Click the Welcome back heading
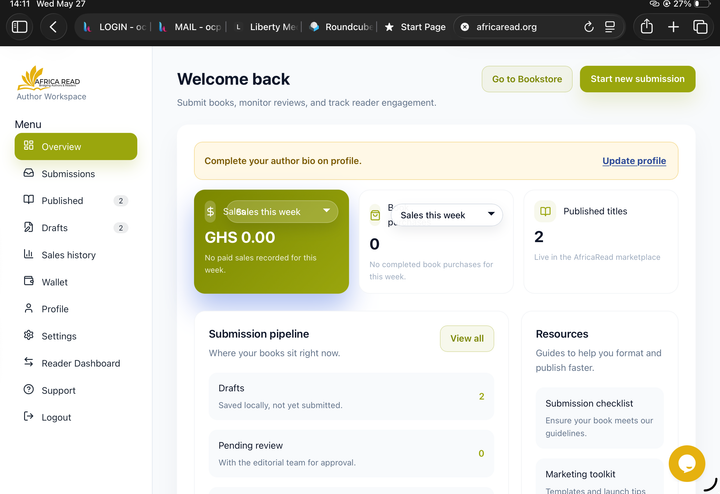Image resolution: width=720 pixels, height=494 pixels. coord(233,79)
